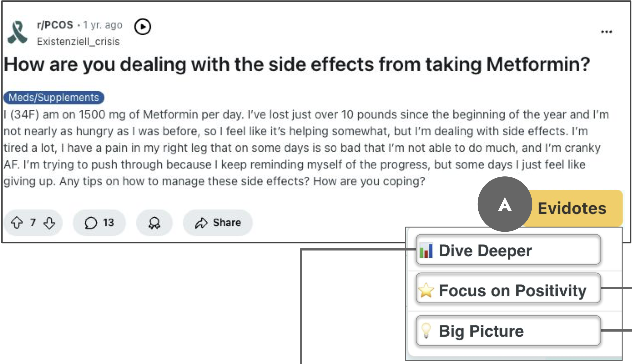Screen dimensions: 632x364
Task: Open the r/PCOS subreddit link
Action: pyautogui.click(x=55, y=25)
